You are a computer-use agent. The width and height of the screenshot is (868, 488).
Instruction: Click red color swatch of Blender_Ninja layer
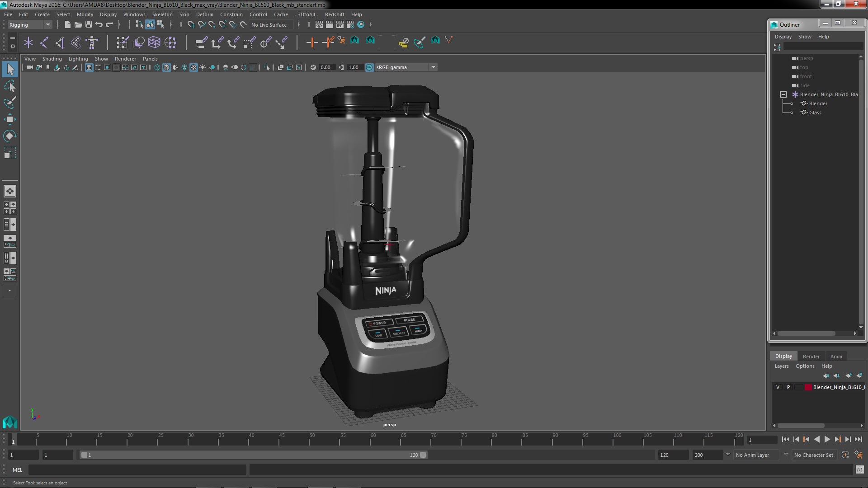(x=808, y=387)
